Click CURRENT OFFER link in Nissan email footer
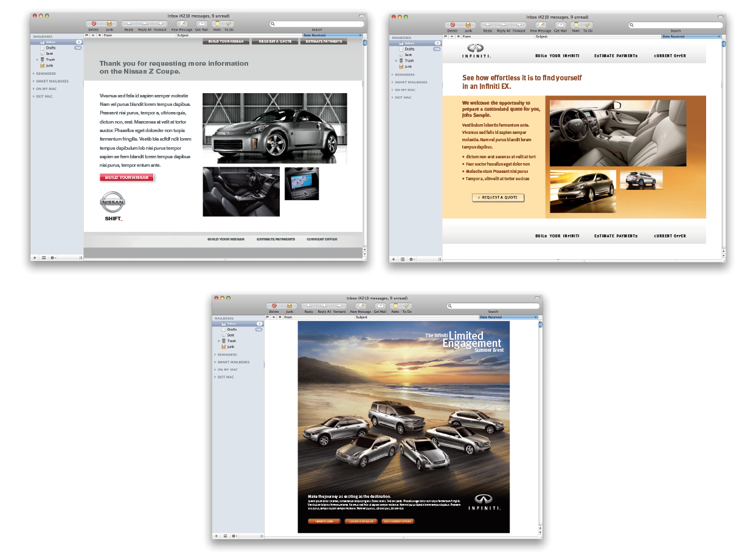Viewport: 756px width, 560px height. [322, 239]
